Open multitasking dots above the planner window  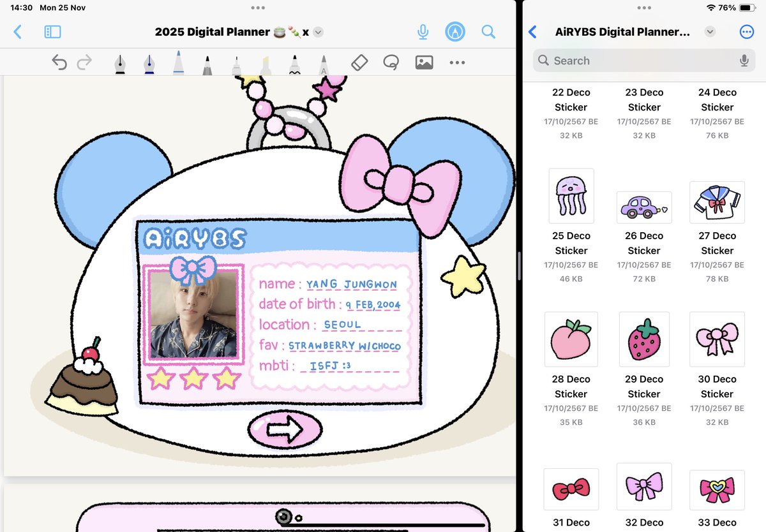(258, 8)
